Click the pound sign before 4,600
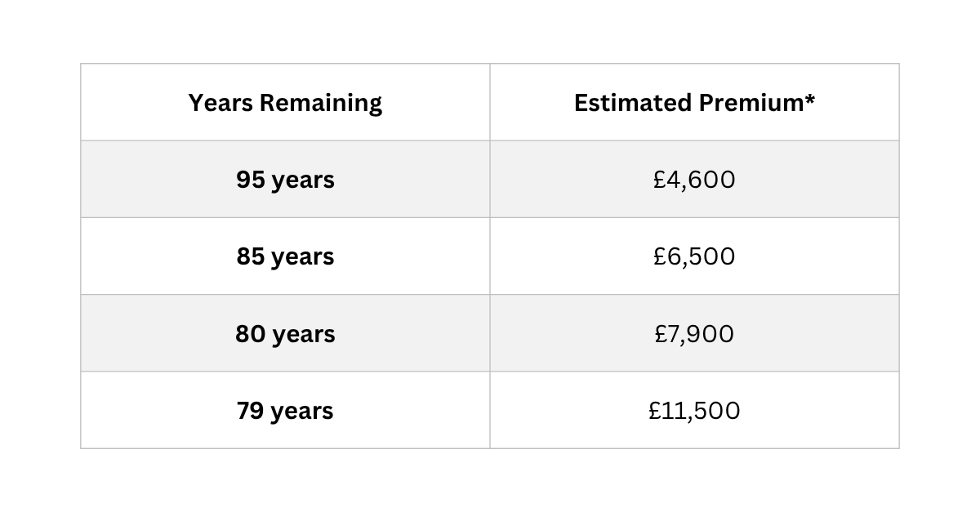980x512 pixels. [x=660, y=180]
